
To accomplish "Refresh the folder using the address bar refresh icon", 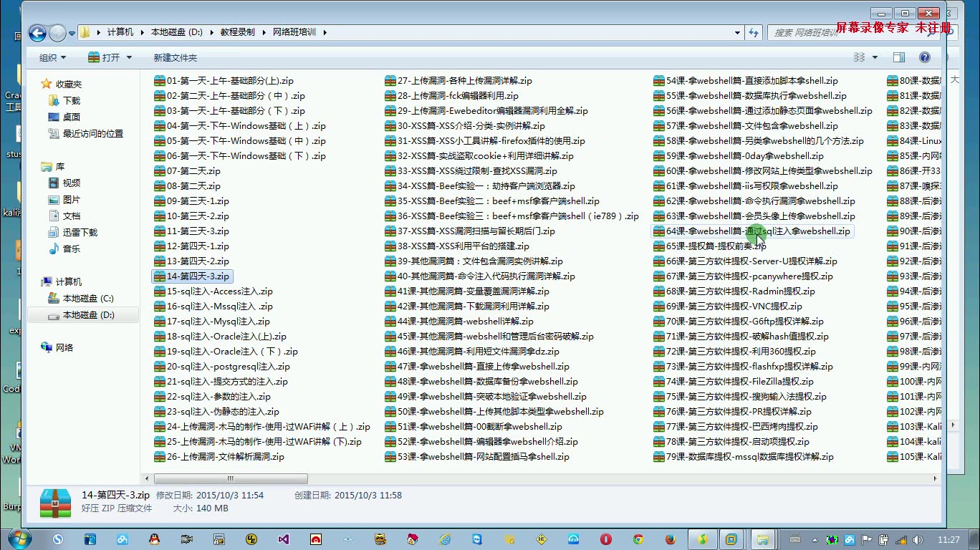I will (754, 32).
